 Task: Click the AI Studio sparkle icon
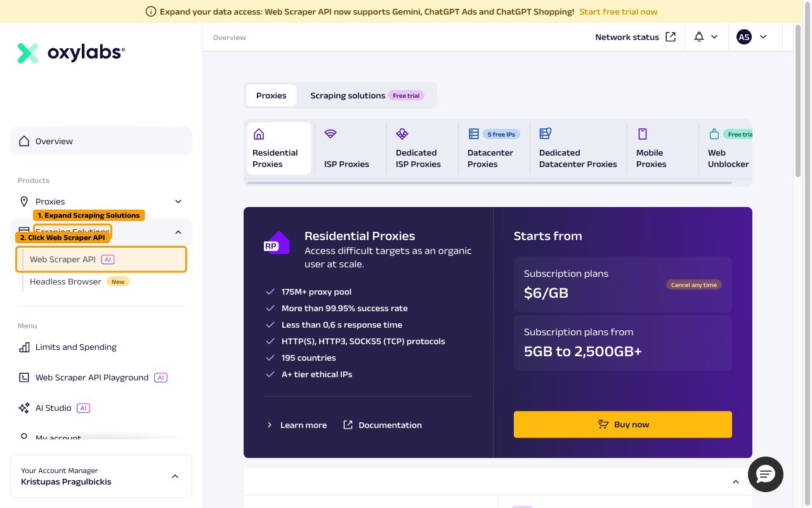[x=24, y=408]
